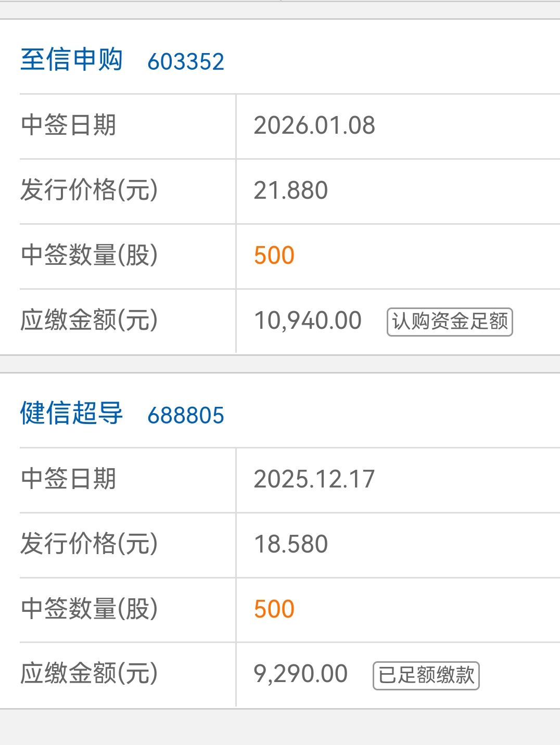Open the 健信超导 stock name link
This screenshot has width=560, height=745.
pos(71,413)
